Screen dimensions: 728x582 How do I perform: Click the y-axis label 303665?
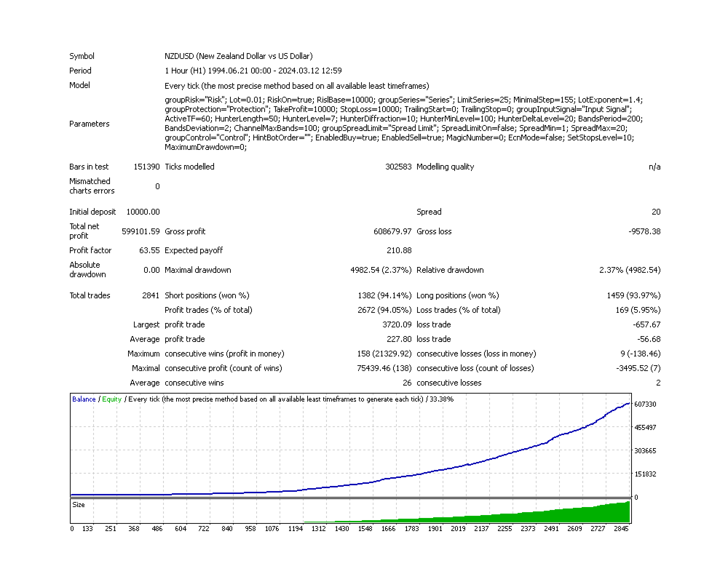645,450
